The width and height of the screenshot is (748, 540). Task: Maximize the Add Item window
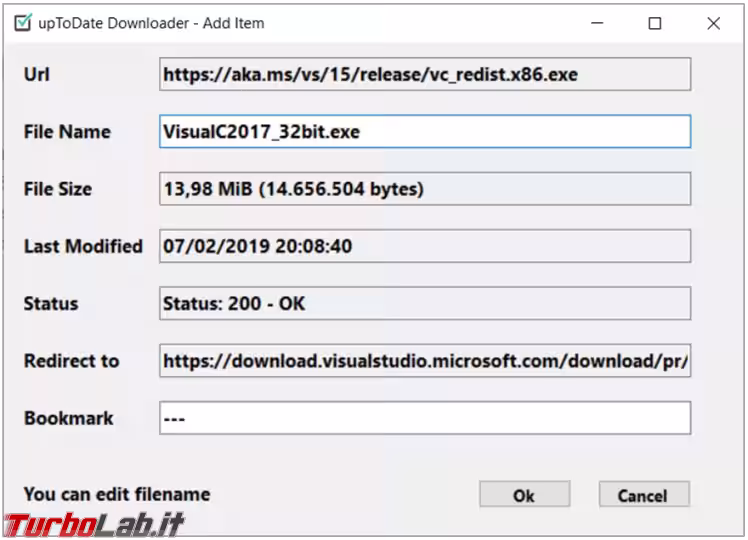tap(654, 23)
